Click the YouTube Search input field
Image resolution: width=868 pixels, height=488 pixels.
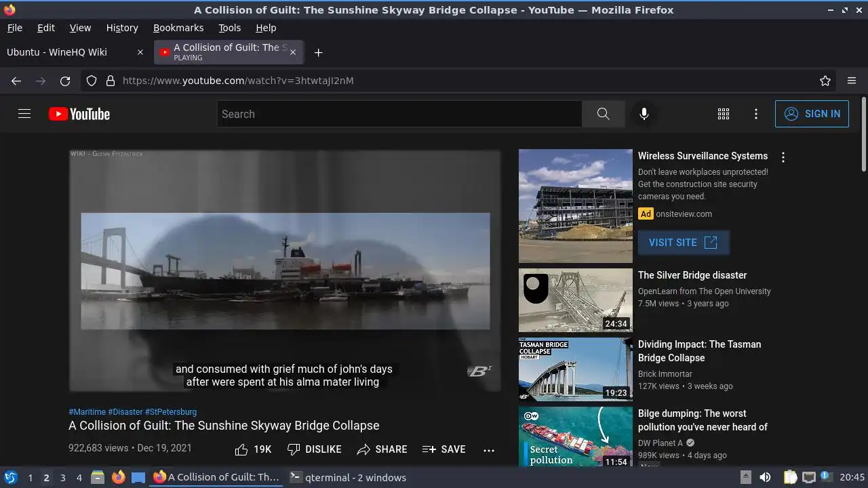click(x=399, y=114)
